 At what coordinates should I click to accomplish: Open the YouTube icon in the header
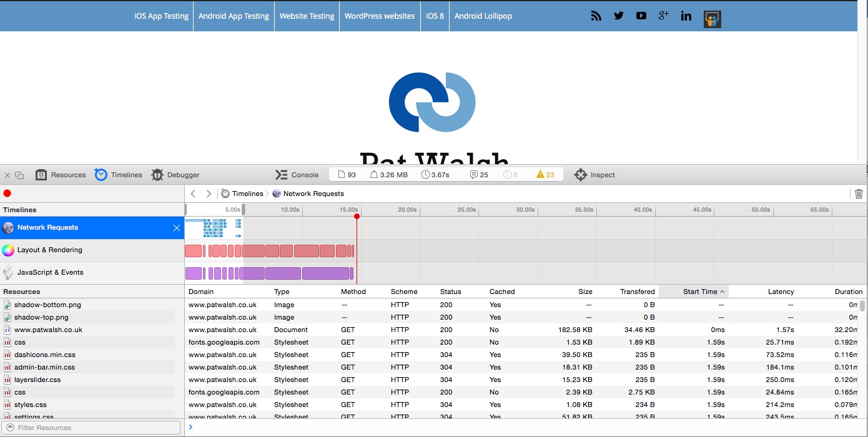pos(641,16)
